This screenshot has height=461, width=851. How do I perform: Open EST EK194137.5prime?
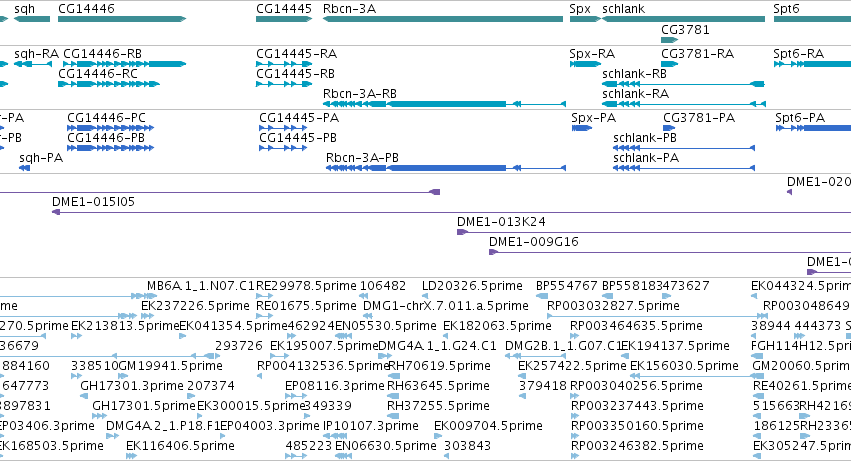(x=675, y=346)
